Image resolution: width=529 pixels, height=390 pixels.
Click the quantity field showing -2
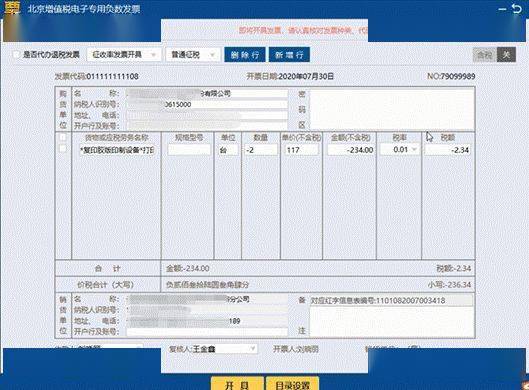tap(260, 150)
